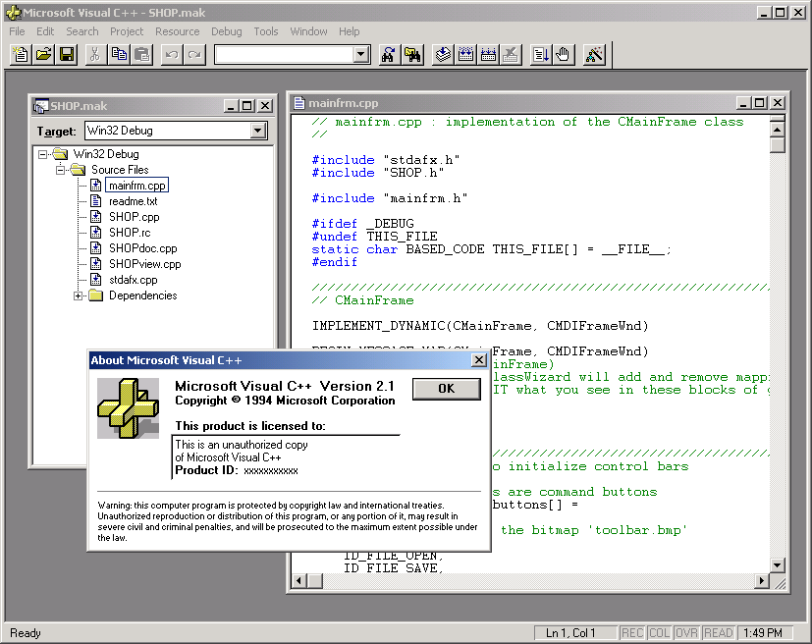Click OK in the About dialog
Image resolution: width=812 pixels, height=644 pixels.
(447, 389)
